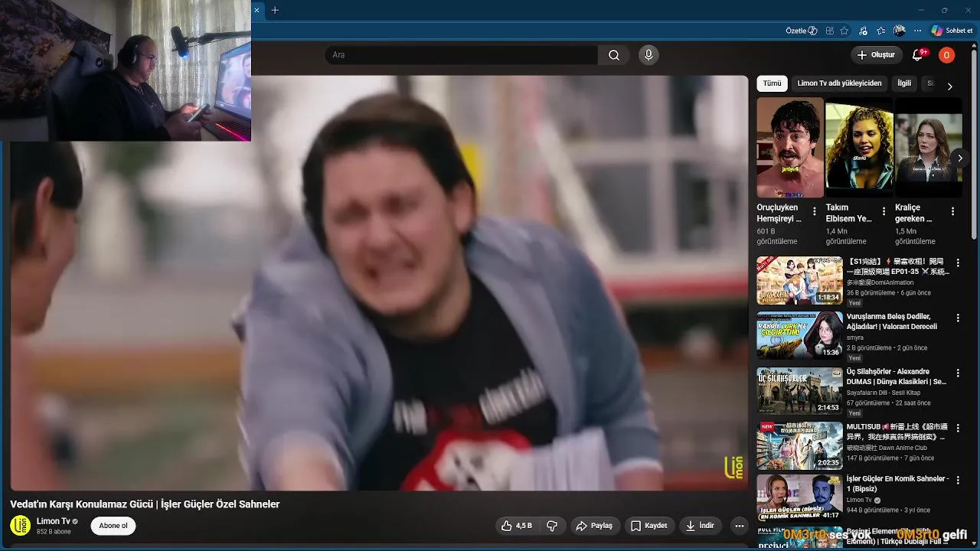Start voice search with the microphone icon
This screenshot has width=980, height=551.
coord(648,55)
